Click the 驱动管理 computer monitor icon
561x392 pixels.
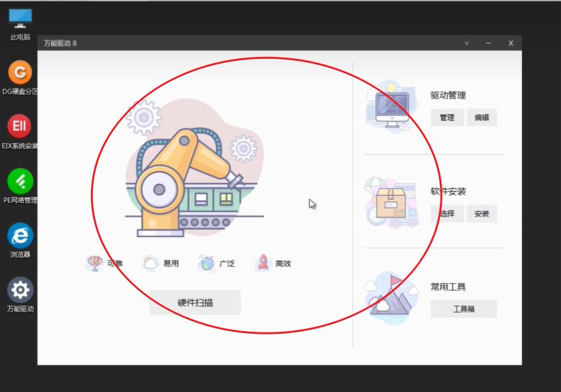pos(391,107)
